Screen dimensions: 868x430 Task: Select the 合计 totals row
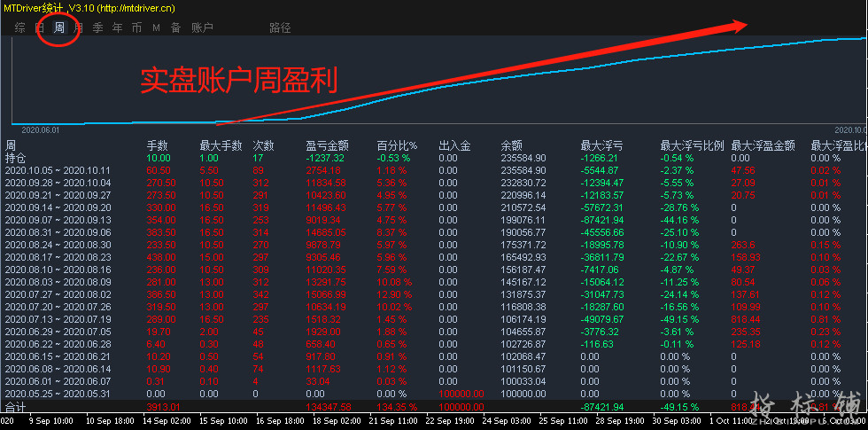click(17, 407)
